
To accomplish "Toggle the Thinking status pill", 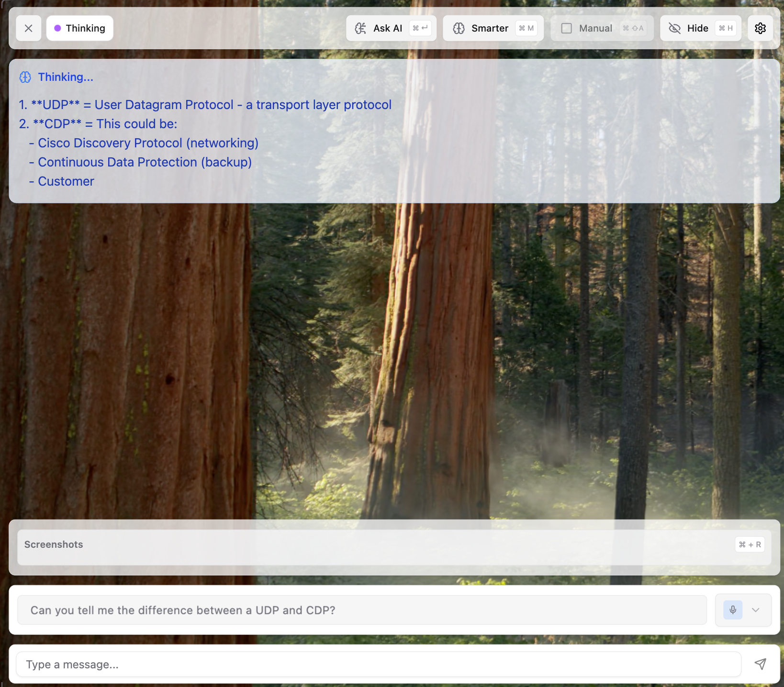I will pyautogui.click(x=79, y=28).
